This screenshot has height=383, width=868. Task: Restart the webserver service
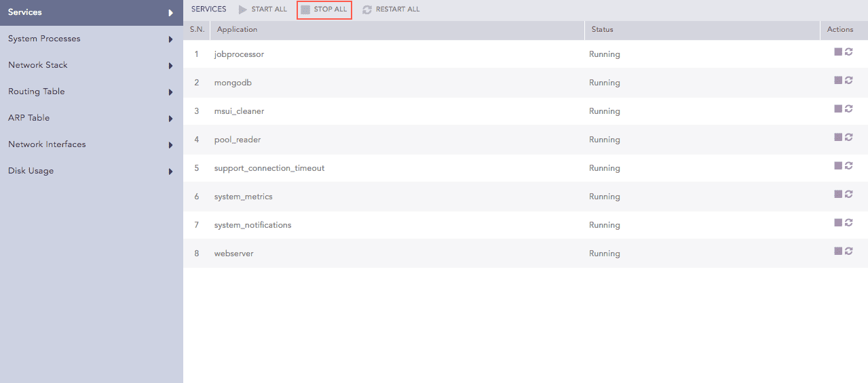coord(848,251)
